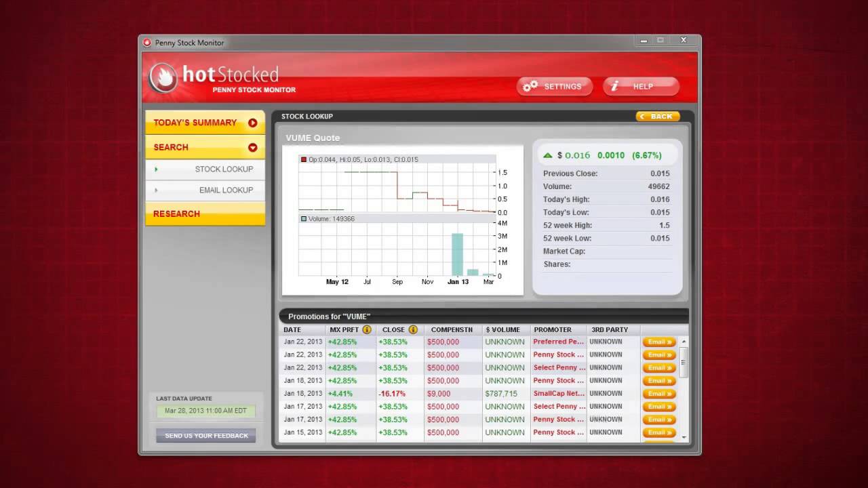Email the Jan 18 Penny Stock promotion
The image size is (868, 488).
pyautogui.click(x=659, y=381)
